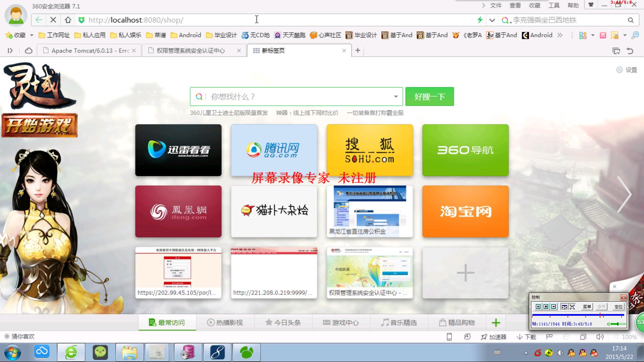Expand the 收藏 favorites dropdown arrow
The image size is (644, 362).
[32, 35]
